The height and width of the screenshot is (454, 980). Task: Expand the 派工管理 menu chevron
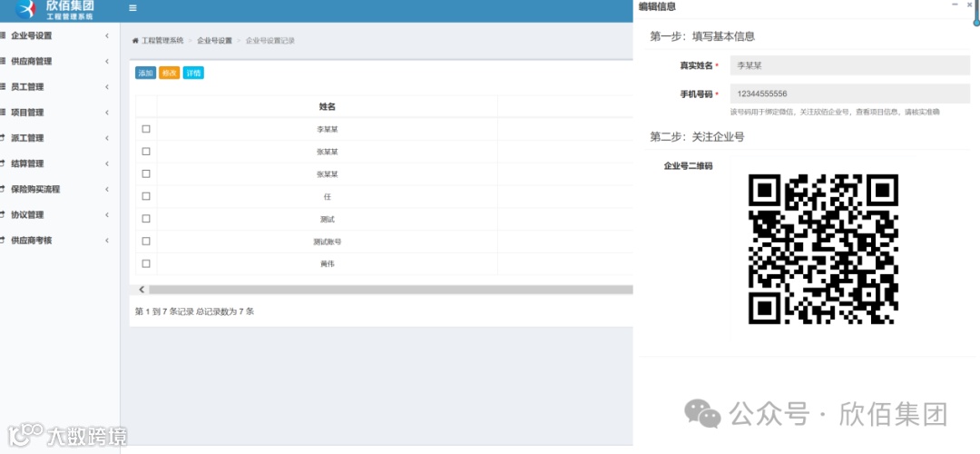(x=107, y=138)
